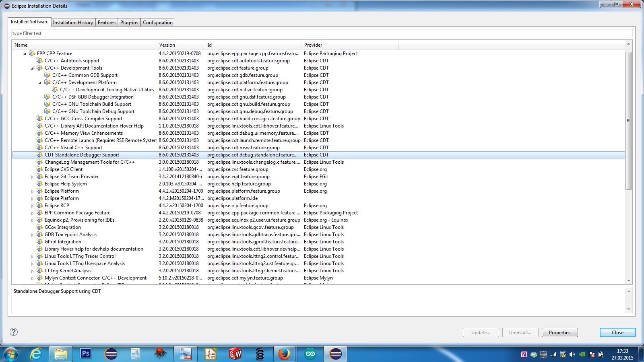Click the software list vertical scrollbar thumb
644x362 pixels.
click(x=628, y=121)
